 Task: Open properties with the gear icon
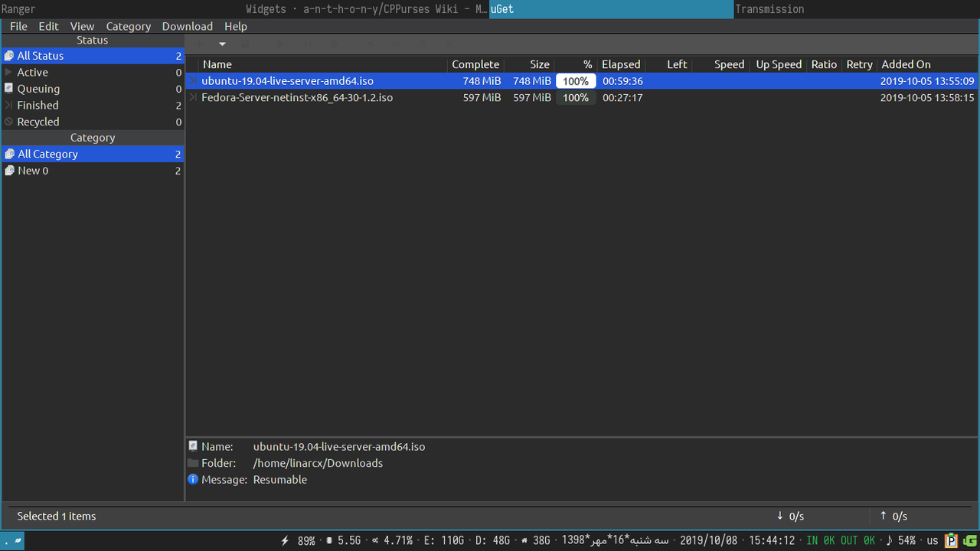[335, 44]
